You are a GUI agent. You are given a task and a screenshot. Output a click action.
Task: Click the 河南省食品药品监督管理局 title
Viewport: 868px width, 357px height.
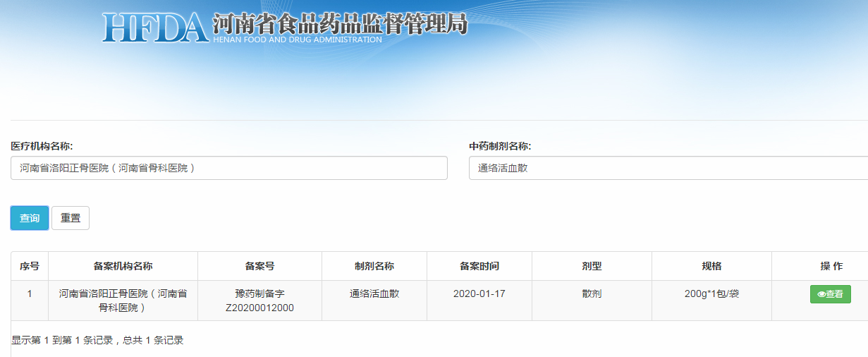[340, 23]
